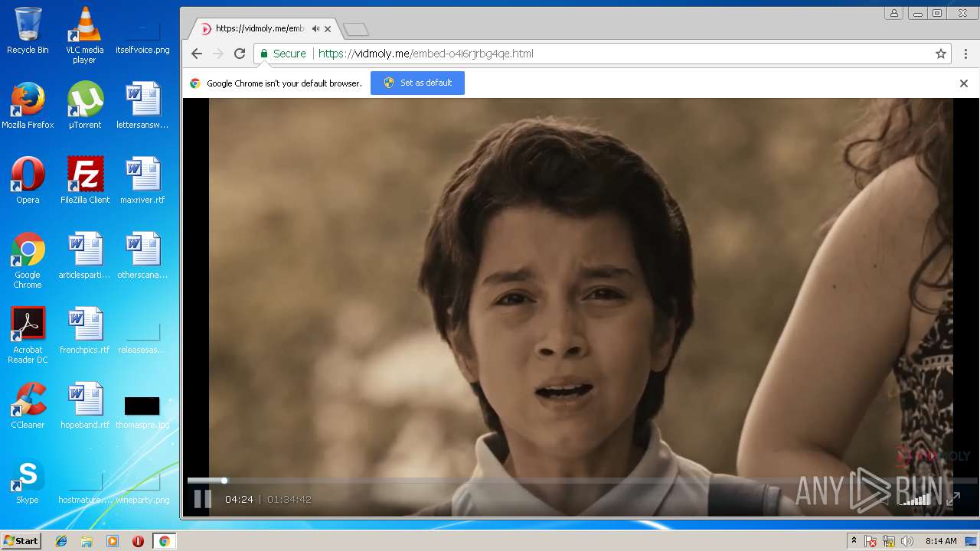Show hidden system tray icons
This screenshot has height=551, width=980.
coord(854,541)
